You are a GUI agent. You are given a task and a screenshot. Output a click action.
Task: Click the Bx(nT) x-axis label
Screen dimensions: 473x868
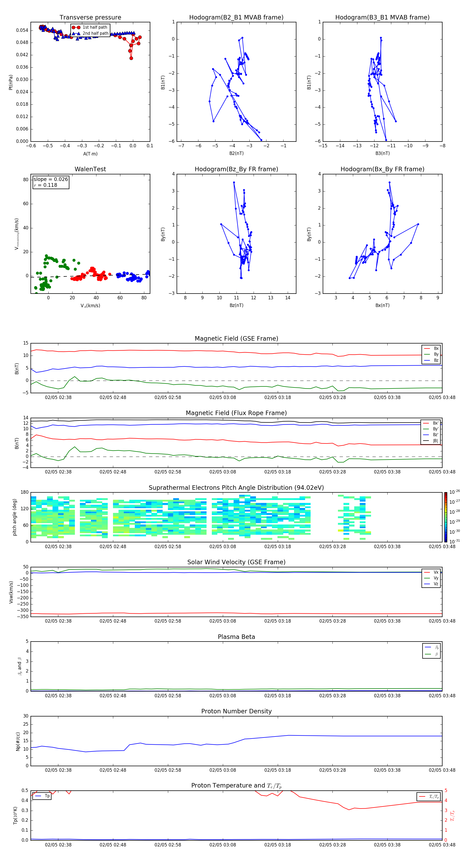382,305
